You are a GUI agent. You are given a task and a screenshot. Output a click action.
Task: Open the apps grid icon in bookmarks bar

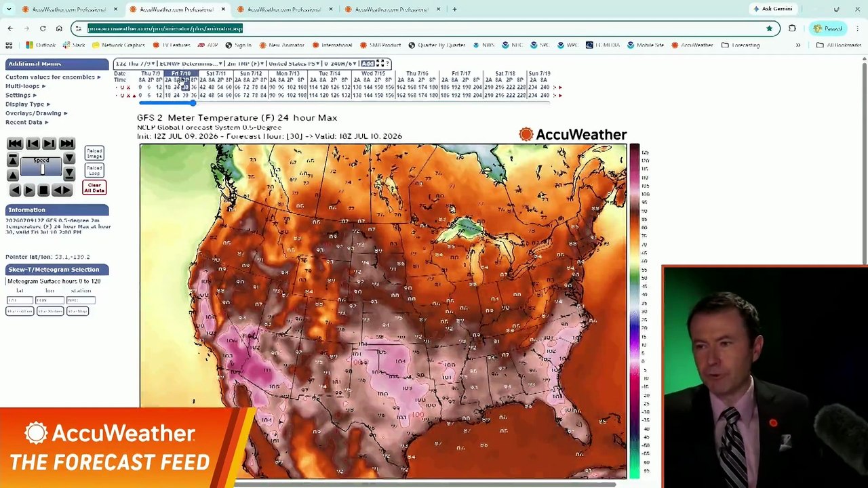pyautogui.click(x=9, y=45)
